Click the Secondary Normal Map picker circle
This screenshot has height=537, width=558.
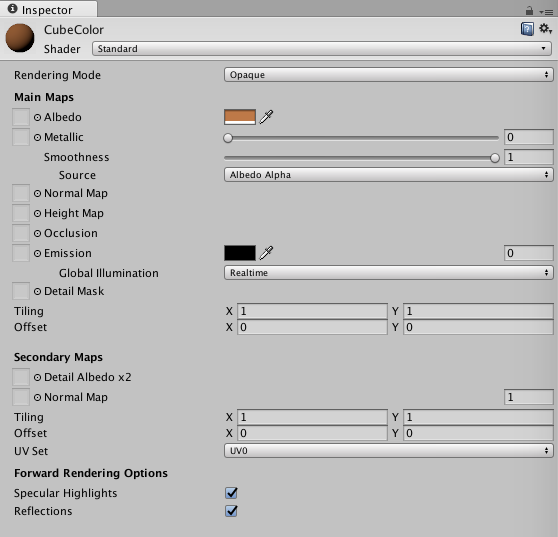[37, 397]
